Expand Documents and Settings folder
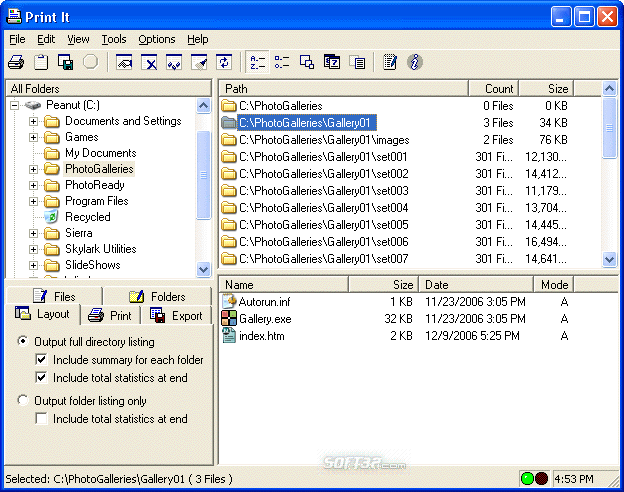This screenshot has height=492, width=624. (33, 121)
